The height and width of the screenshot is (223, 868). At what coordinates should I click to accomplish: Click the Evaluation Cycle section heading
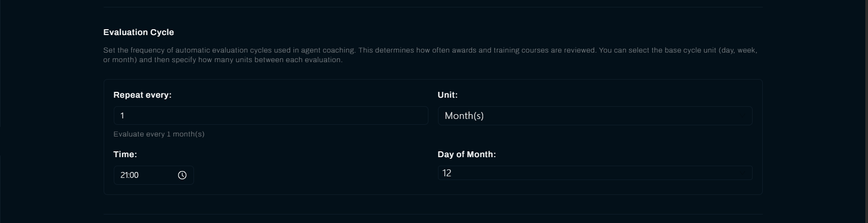[139, 32]
